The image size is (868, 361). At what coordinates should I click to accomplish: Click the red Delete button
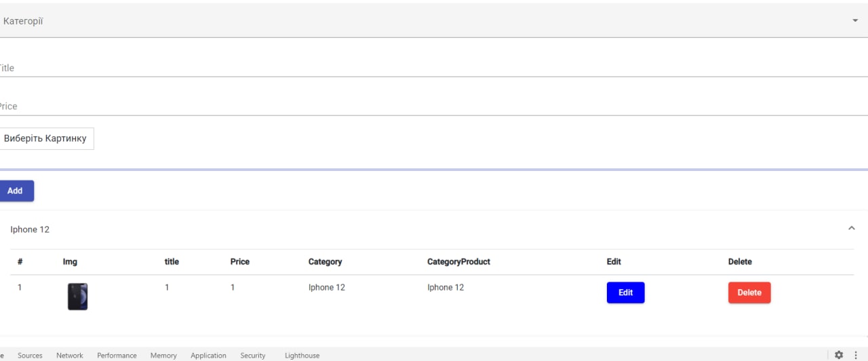(x=749, y=292)
